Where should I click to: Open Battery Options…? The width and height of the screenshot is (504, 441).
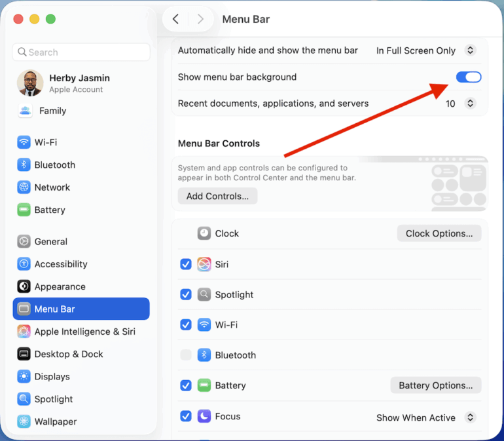pos(436,385)
